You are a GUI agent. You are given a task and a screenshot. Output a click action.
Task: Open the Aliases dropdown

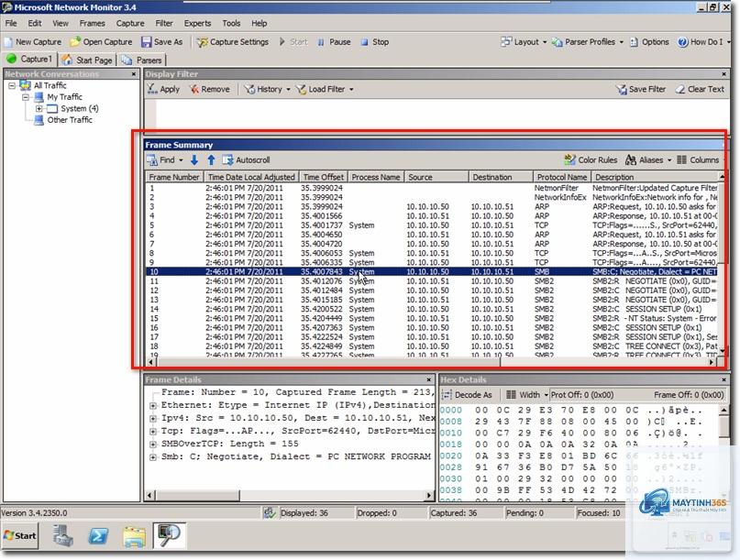(648, 160)
